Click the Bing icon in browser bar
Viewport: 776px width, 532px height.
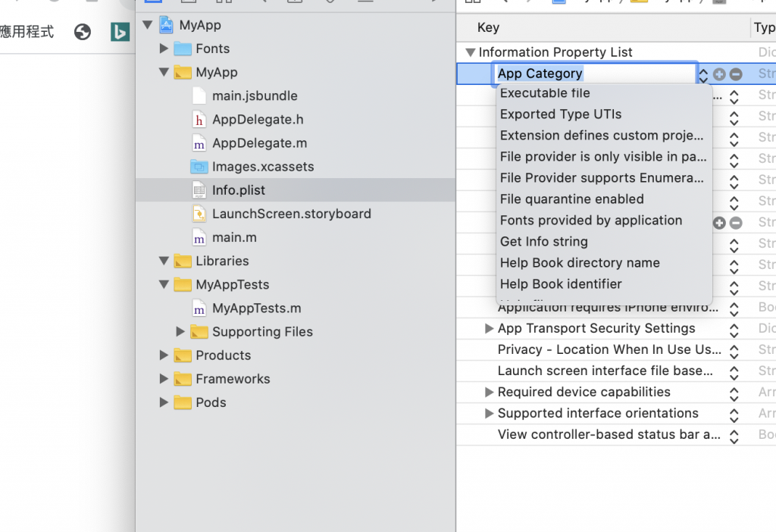[x=120, y=32]
